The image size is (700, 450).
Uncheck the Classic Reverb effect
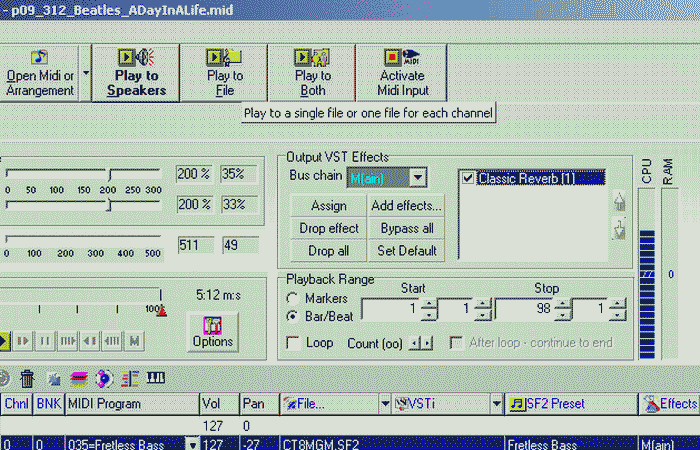467,178
